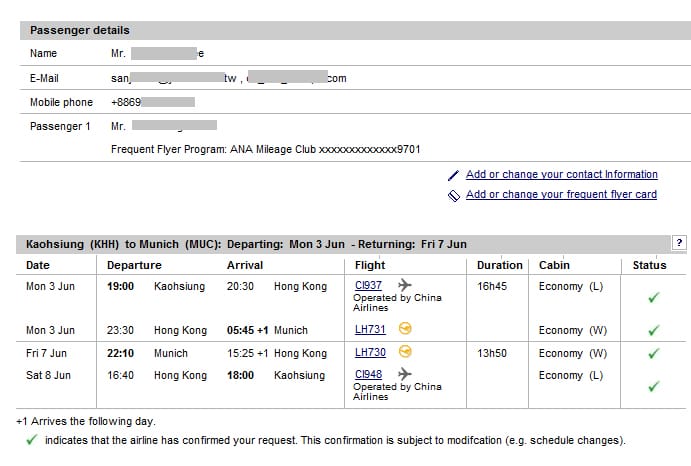Click the 15:25 +1 Hong Kong arrival time
This screenshot has height=466, width=691.
click(247, 354)
